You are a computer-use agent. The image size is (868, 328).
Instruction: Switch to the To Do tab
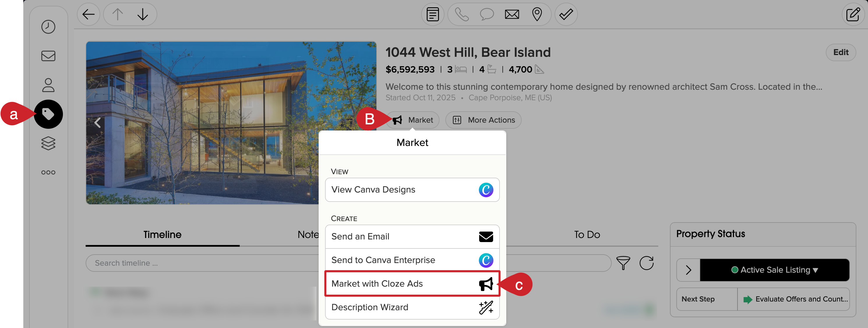click(587, 234)
